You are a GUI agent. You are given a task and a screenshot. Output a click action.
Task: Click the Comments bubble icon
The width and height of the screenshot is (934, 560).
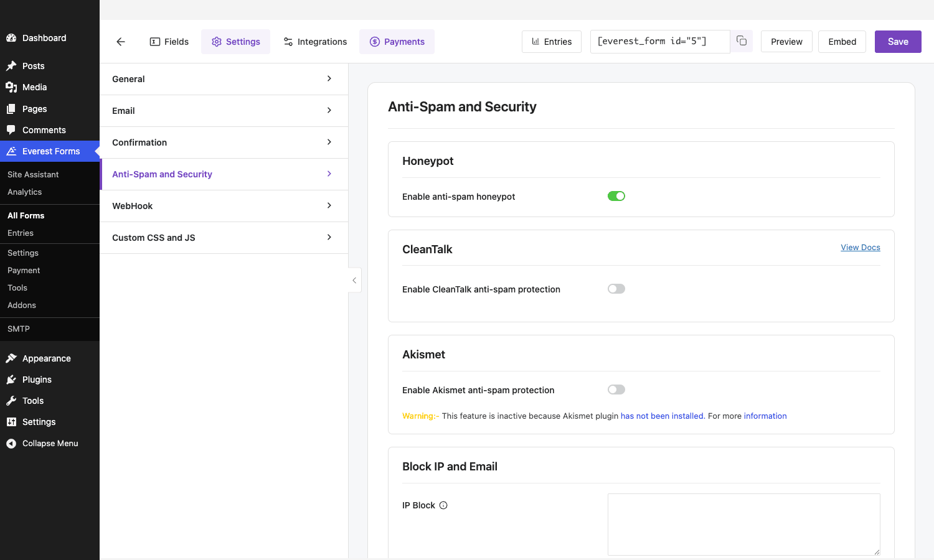[11, 130]
